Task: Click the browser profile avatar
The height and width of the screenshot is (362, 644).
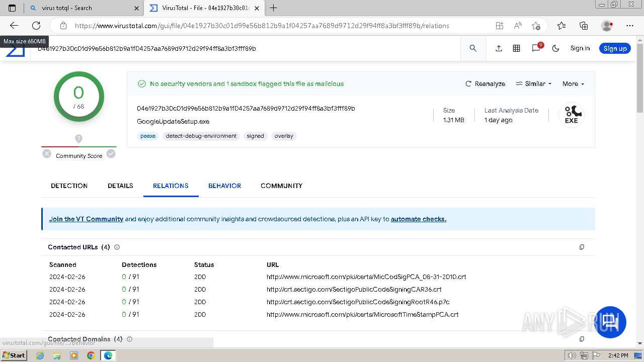Action: click(607, 26)
